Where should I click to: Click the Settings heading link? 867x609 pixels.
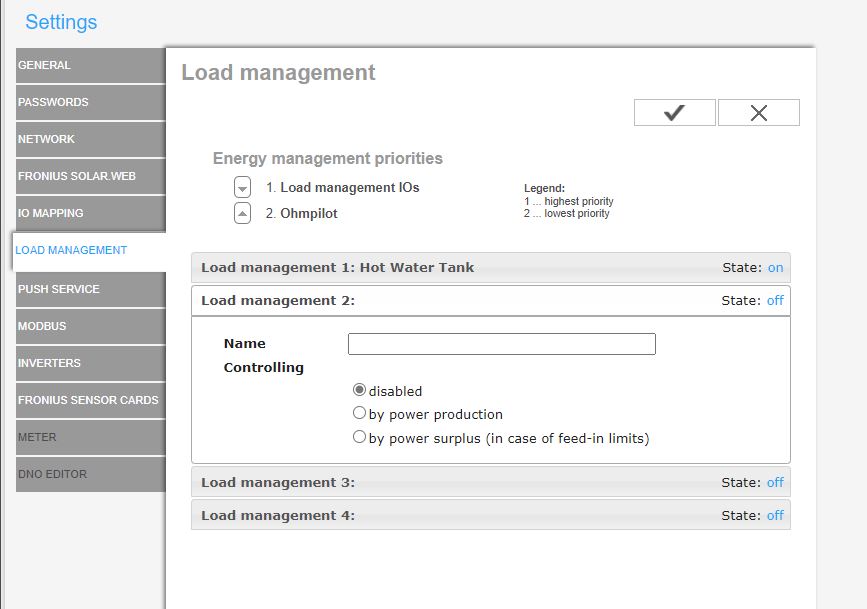(x=61, y=22)
